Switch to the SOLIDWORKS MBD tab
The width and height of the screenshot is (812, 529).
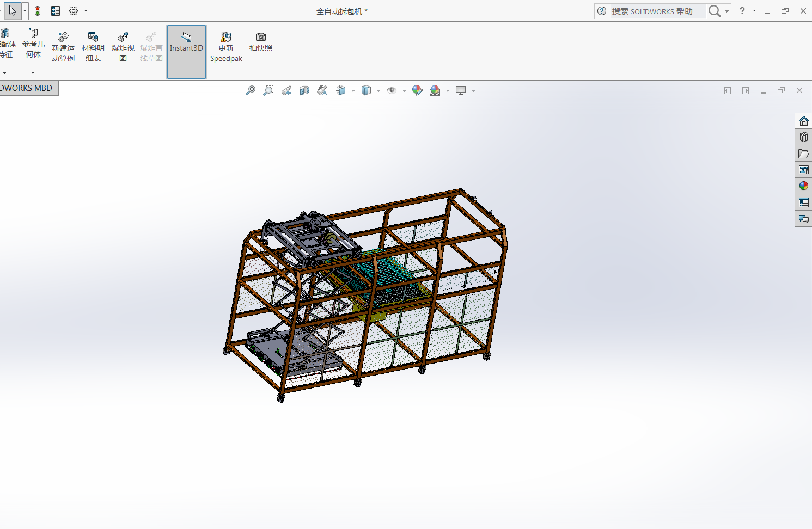click(27, 88)
